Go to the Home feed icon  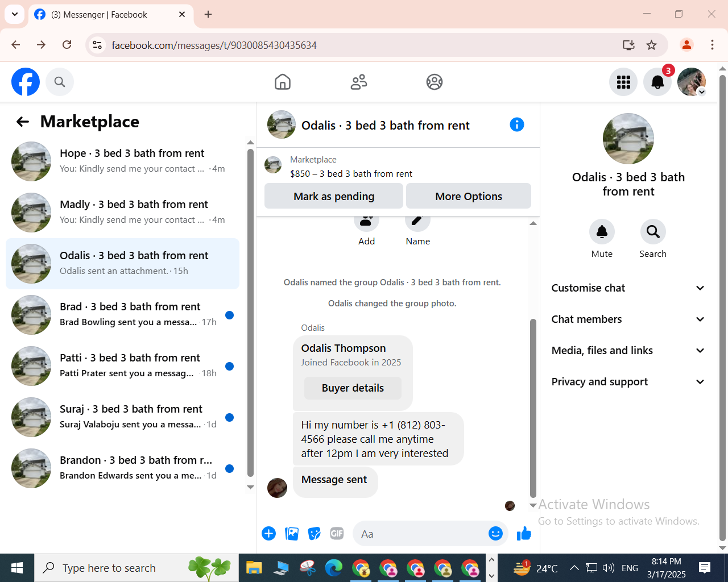(x=283, y=82)
